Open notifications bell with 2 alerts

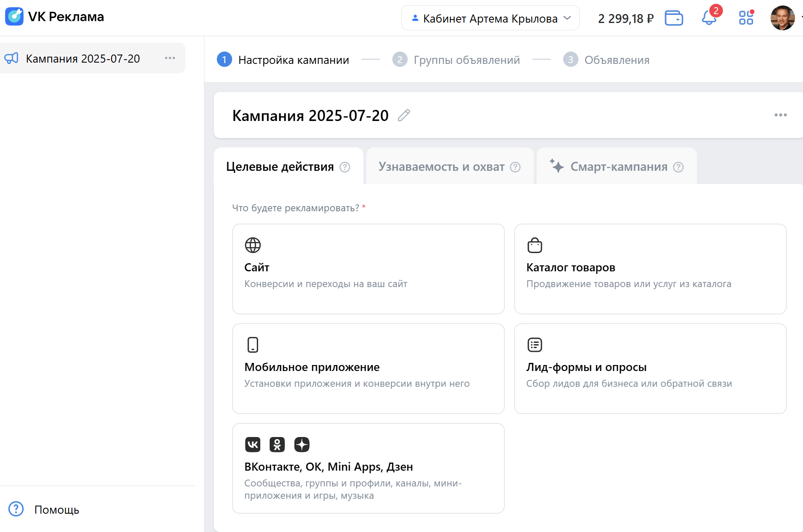coord(709,18)
